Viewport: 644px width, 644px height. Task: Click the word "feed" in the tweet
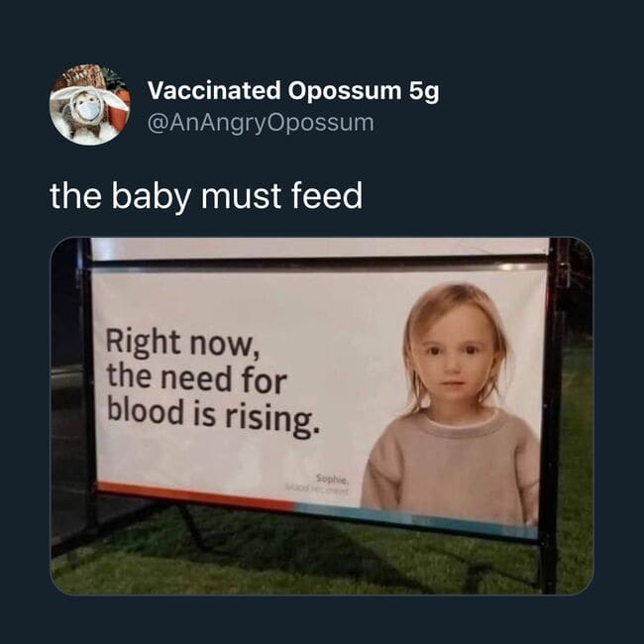[326, 195]
